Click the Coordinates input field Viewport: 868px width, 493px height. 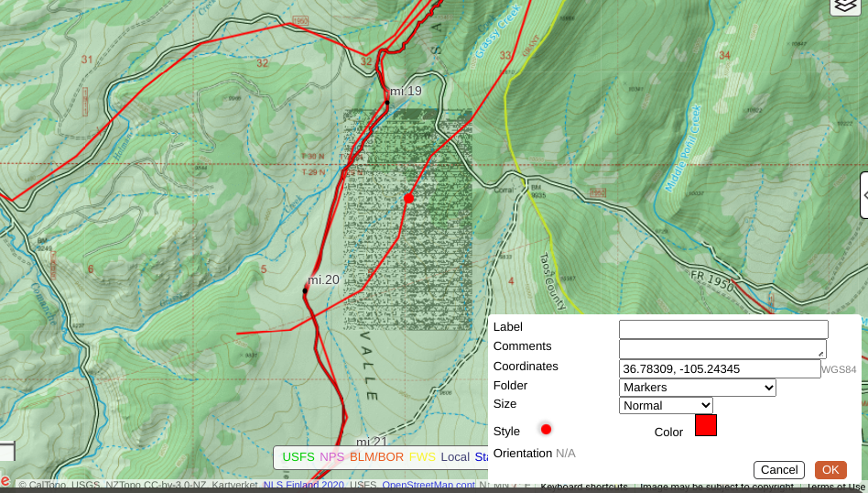719,368
